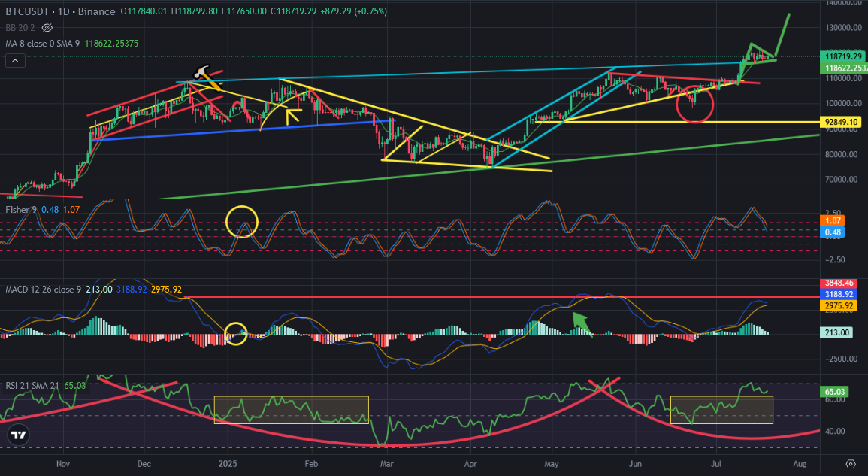Select the hammer icon drawing on chart
The image size is (868, 476).
tap(201, 73)
